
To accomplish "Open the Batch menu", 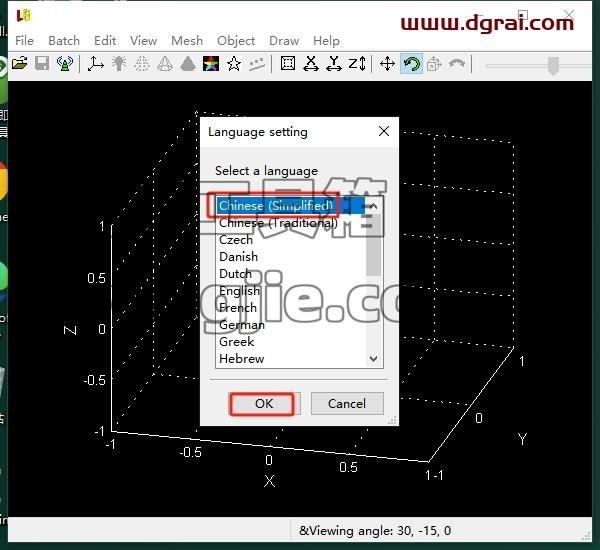I will coord(64,41).
